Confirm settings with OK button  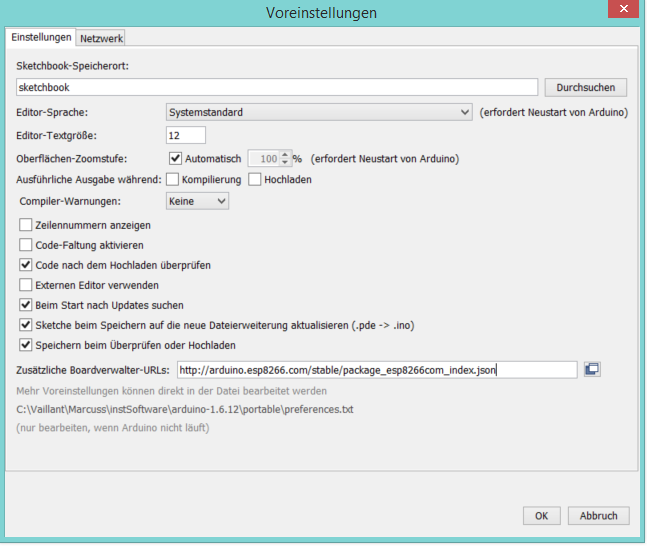pyautogui.click(x=541, y=516)
